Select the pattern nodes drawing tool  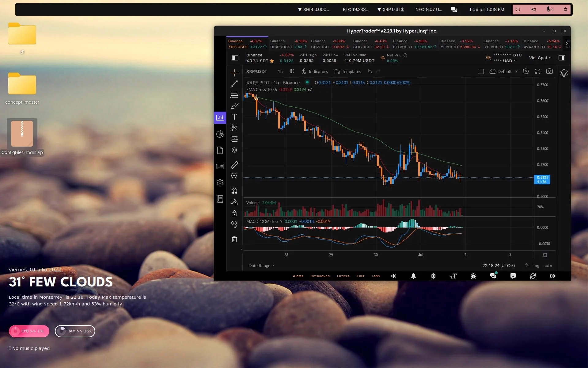[234, 128]
